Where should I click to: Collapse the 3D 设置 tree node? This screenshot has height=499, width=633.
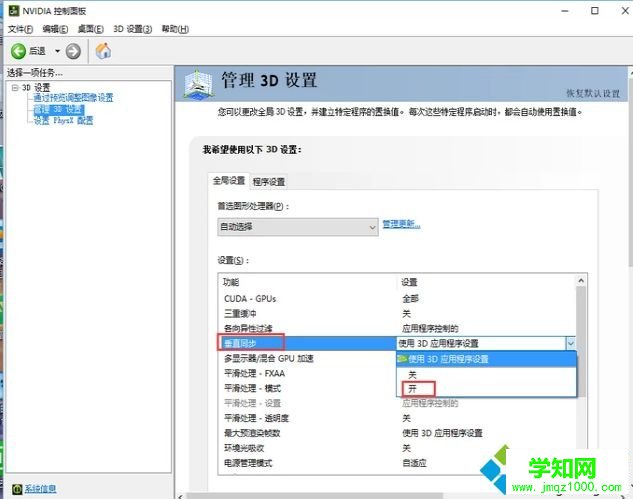click(15, 88)
